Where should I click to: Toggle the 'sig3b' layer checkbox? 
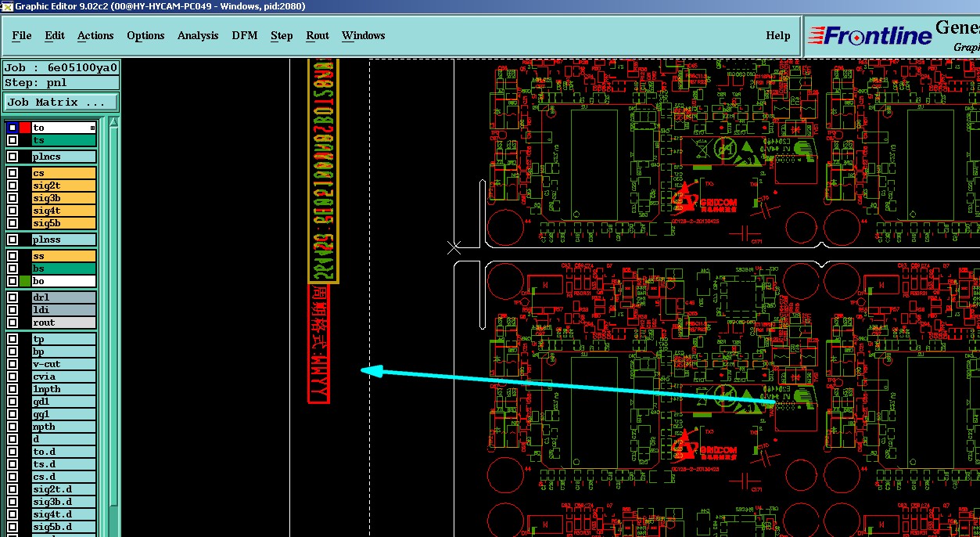13,198
